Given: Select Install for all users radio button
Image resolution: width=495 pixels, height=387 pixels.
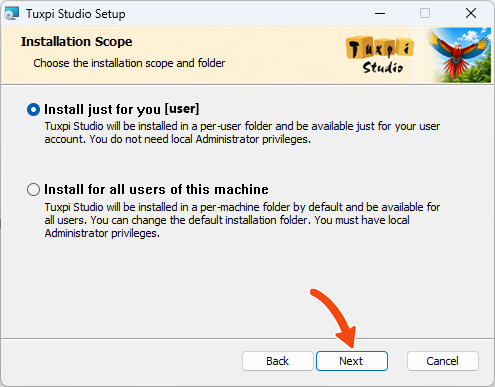Looking at the screenshot, I should (x=33, y=189).
